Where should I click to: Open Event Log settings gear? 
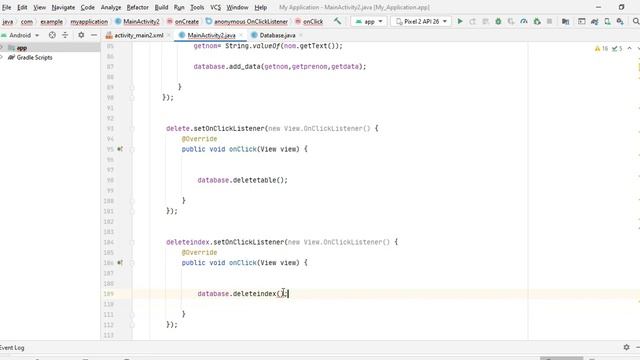click(x=627, y=347)
